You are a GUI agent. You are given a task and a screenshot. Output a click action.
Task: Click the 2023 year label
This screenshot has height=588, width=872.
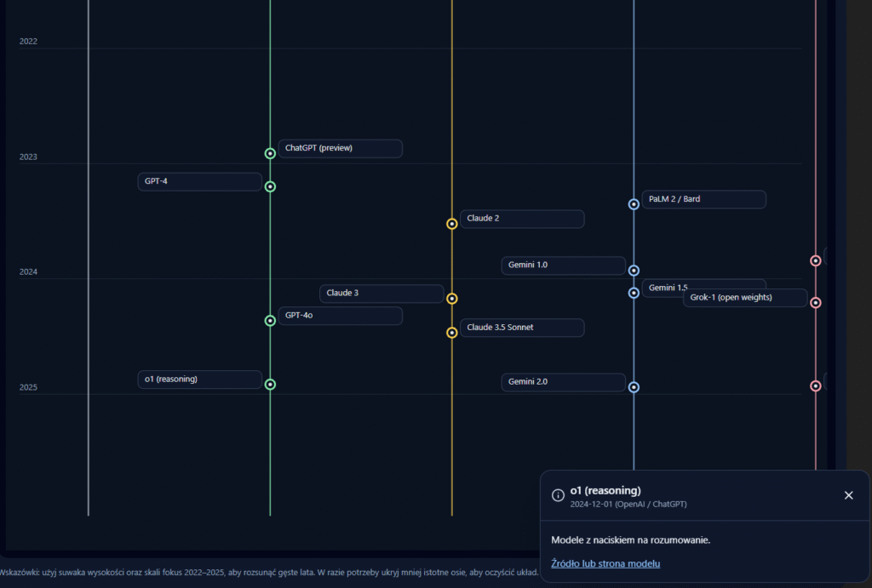tap(28, 157)
